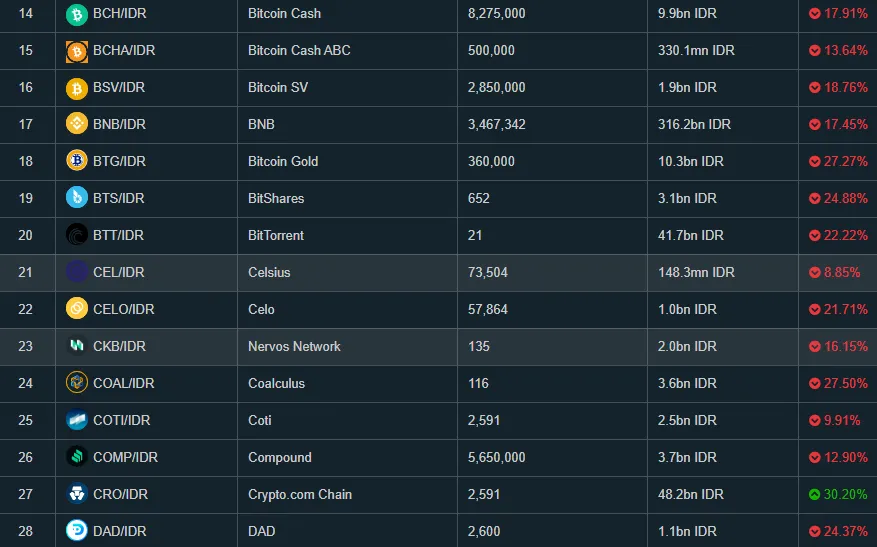Select the BNB price 3,467,342
Image resolution: width=877 pixels, height=547 pixels.
coord(497,124)
